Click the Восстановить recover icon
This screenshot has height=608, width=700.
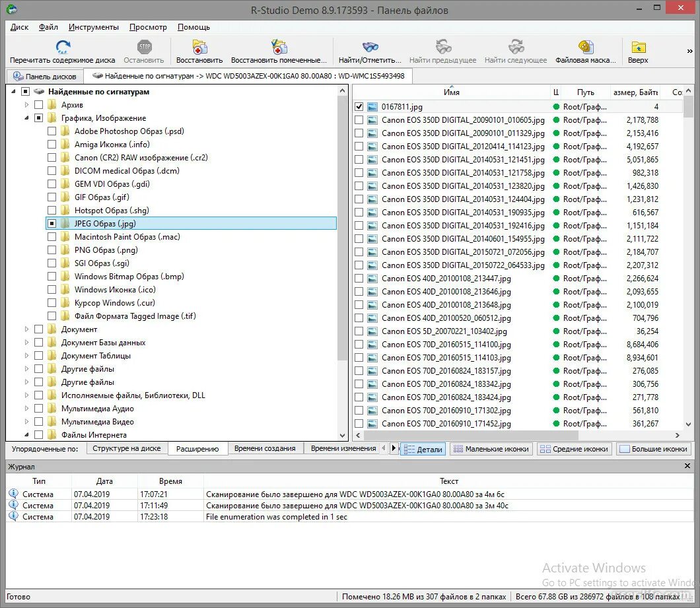(x=199, y=47)
